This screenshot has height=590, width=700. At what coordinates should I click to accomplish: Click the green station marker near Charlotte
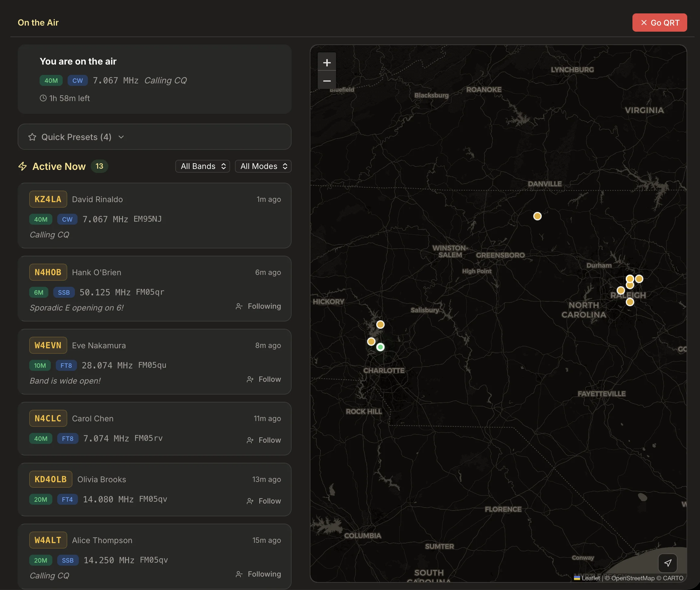click(380, 347)
